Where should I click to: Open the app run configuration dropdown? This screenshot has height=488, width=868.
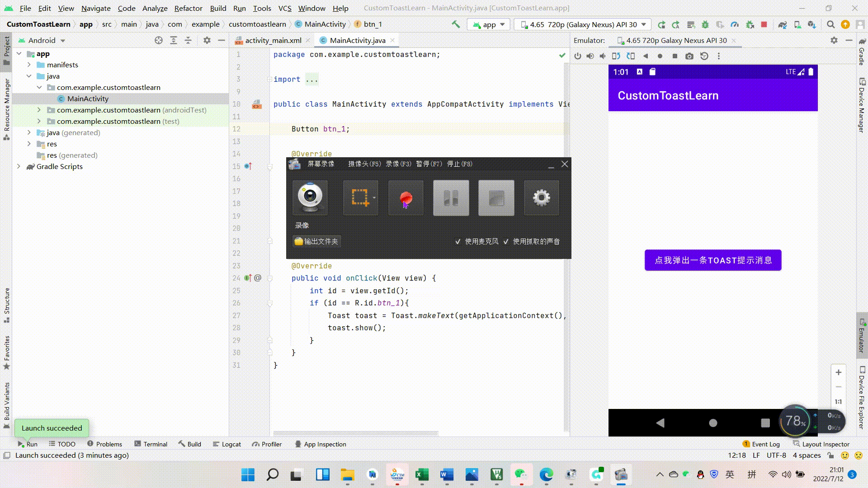pyautogui.click(x=489, y=24)
